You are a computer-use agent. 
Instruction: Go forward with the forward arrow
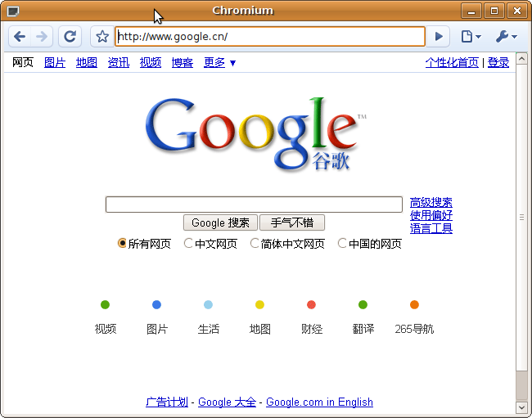click(x=42, y=36)
